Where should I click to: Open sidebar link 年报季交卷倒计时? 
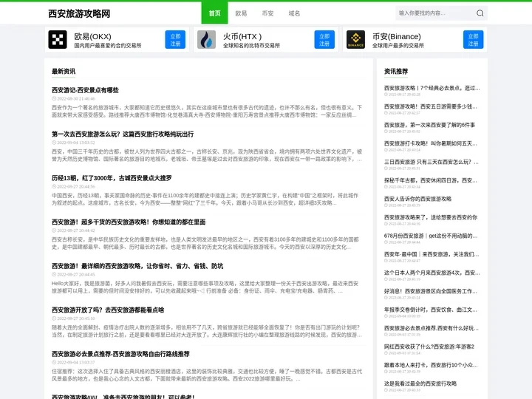click(x=431, y=310)
